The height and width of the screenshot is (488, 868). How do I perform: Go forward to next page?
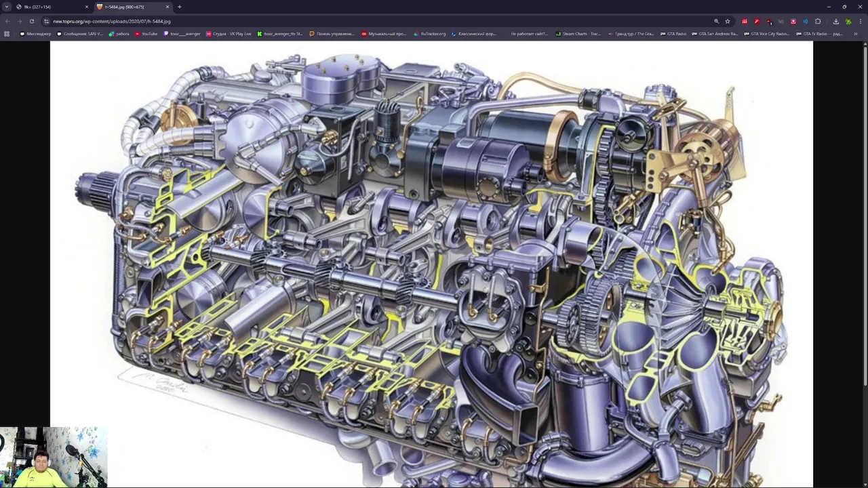19,21
